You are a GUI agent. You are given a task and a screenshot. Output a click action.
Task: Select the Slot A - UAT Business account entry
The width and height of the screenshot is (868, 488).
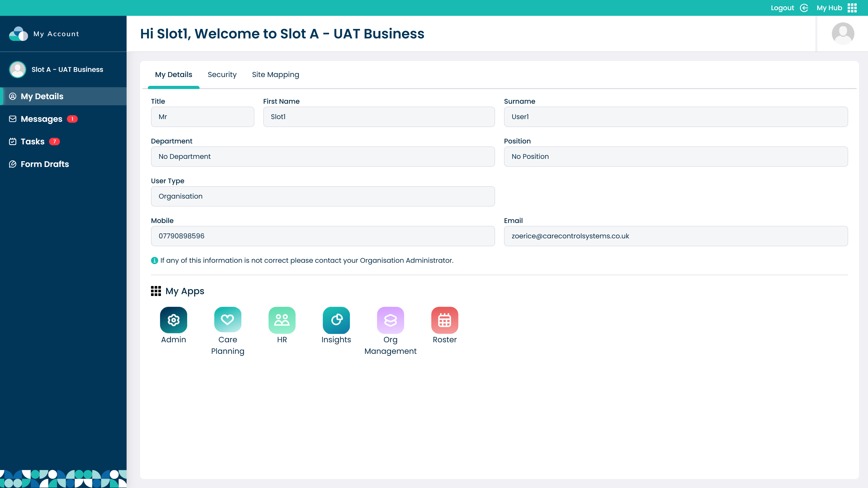click(x=63, y=69)
